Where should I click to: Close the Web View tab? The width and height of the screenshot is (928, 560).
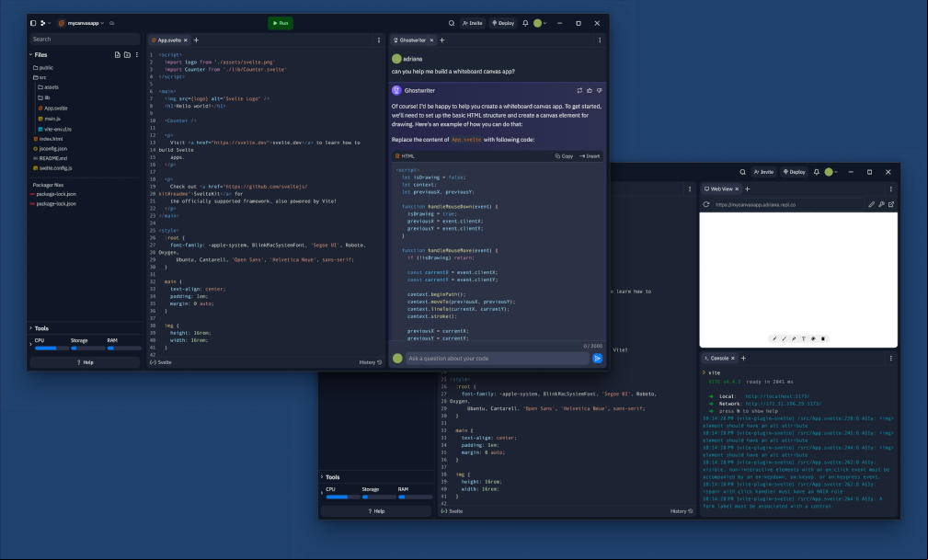click(x=737, y=189)
